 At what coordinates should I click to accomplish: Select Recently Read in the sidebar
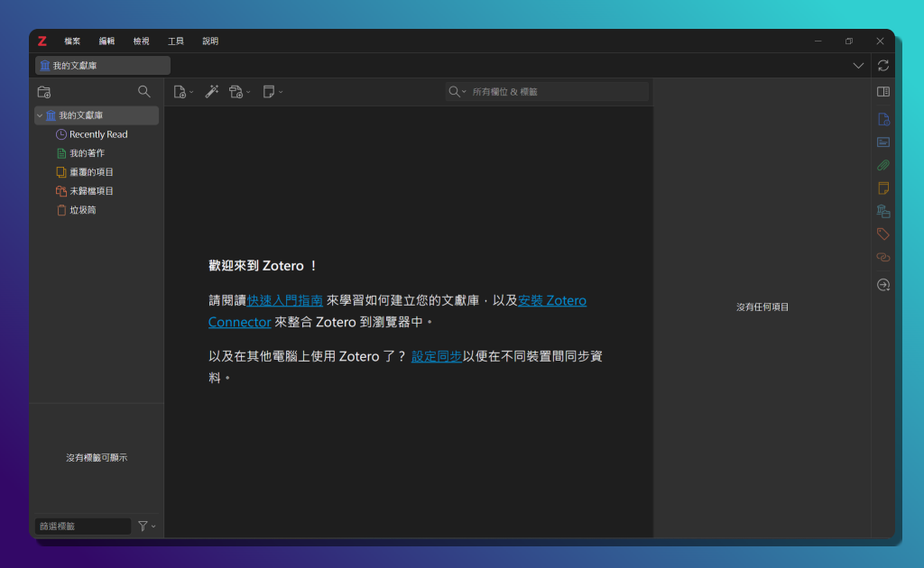tap(98, 134)
